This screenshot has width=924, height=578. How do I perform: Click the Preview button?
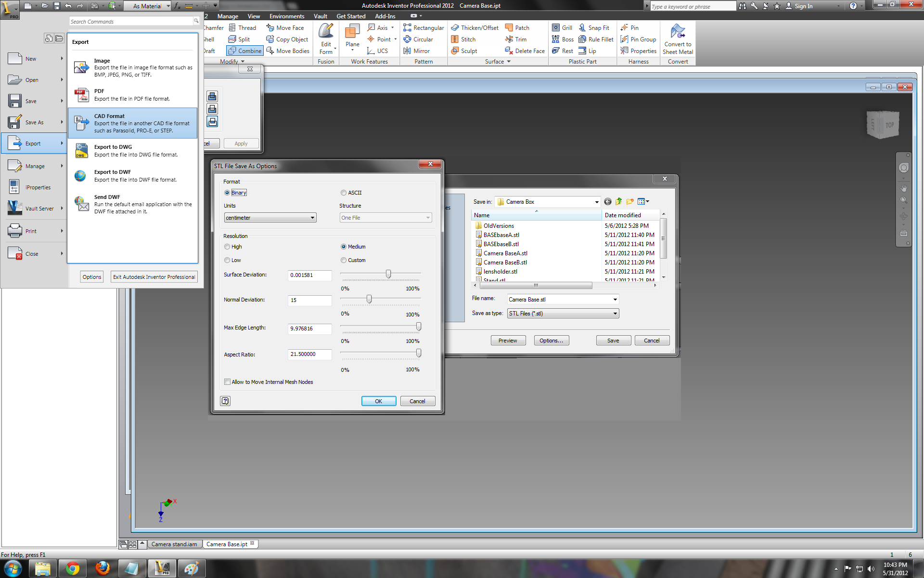(508, 341)
